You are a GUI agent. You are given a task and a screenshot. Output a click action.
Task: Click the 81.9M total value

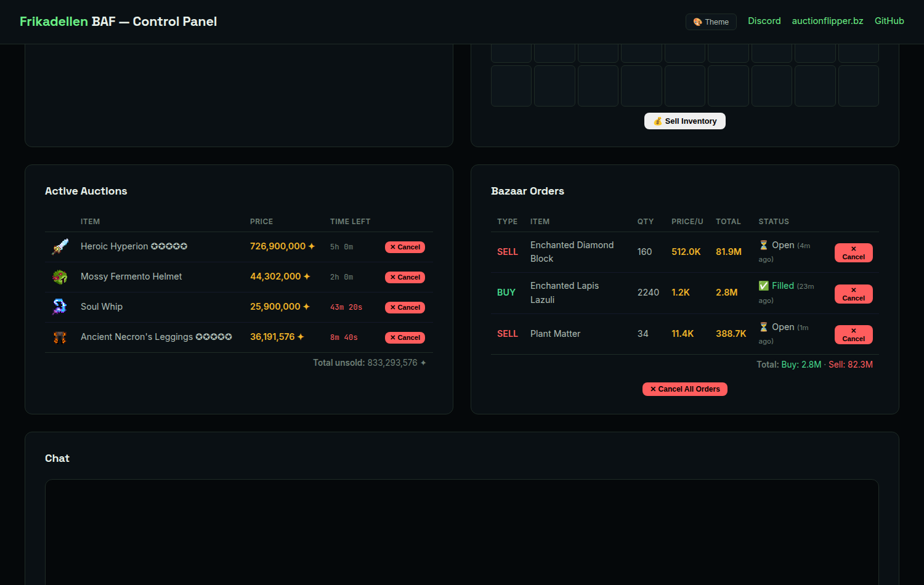pos(729,252)
